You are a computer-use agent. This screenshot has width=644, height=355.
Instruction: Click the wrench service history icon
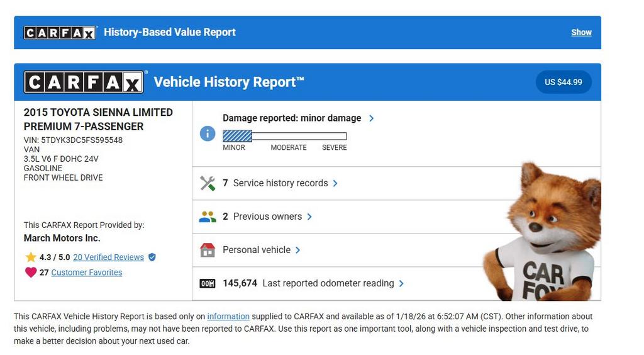click(x=208, y=183)
